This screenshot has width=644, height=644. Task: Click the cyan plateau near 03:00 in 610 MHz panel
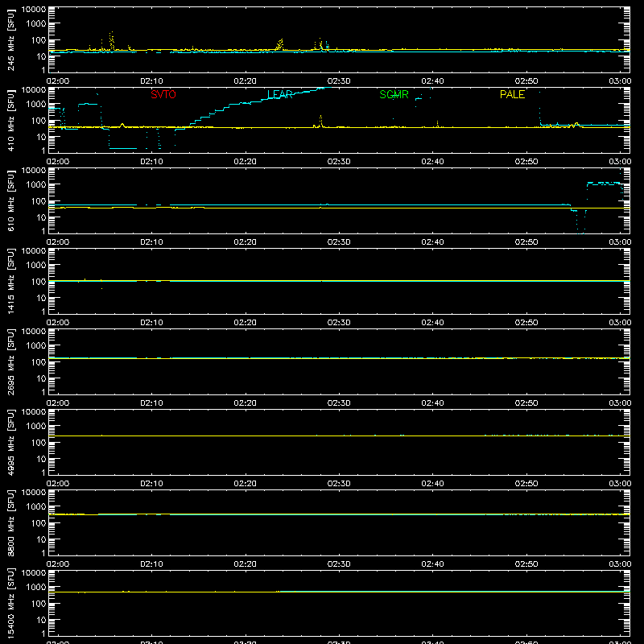coord(604,184)
